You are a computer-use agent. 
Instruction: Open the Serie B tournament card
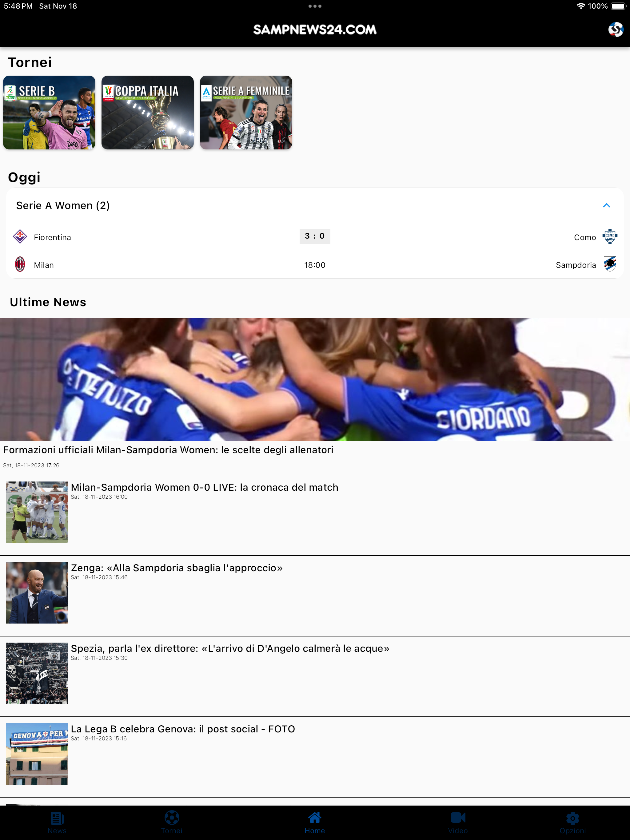tap(49, 113)
